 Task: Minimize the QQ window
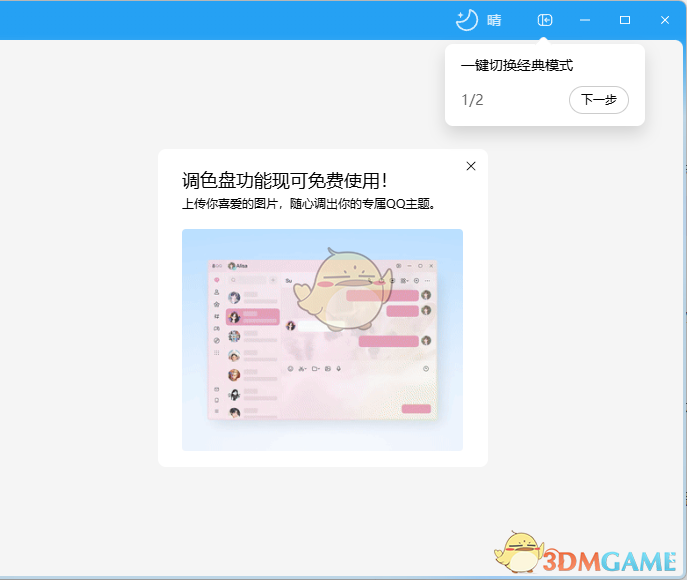click(x=585, y=20)
